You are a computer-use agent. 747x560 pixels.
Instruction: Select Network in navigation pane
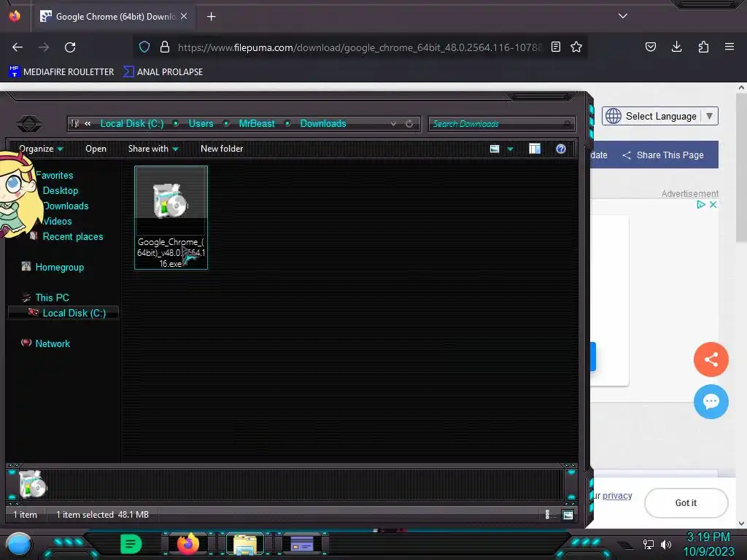click(x=53, y=343)
